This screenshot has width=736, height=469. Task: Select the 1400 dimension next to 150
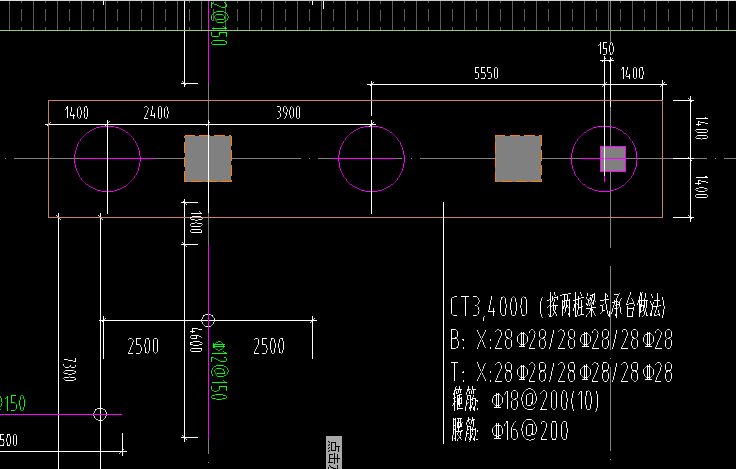click(632, 73)
